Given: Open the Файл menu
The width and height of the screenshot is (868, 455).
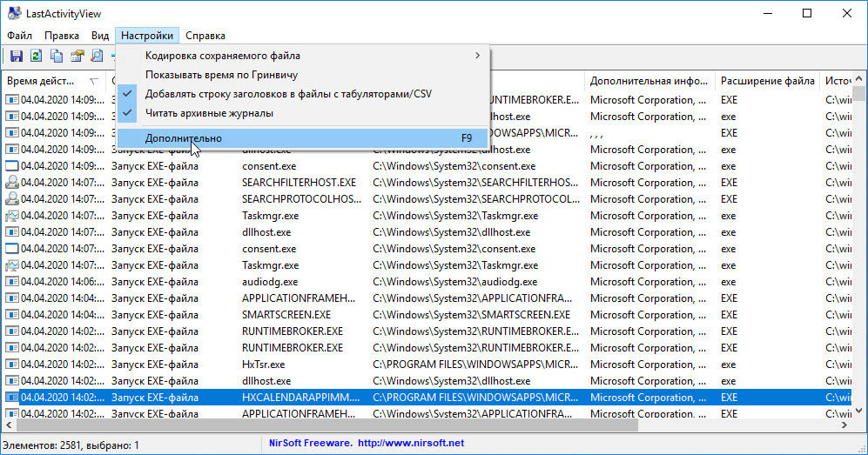Looking at the screenshot, I should point(19,36).
